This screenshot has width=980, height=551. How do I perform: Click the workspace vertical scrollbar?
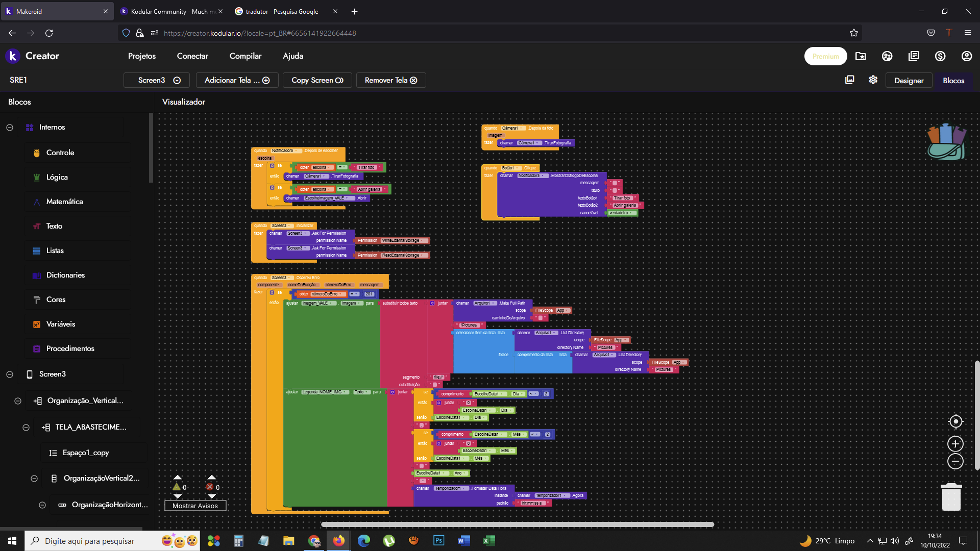(x=977, y=415)
